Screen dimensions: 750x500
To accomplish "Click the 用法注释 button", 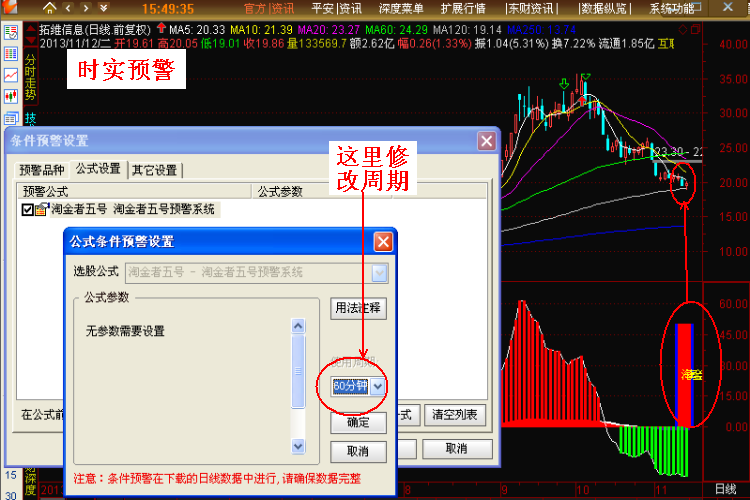I will (358, 308).
